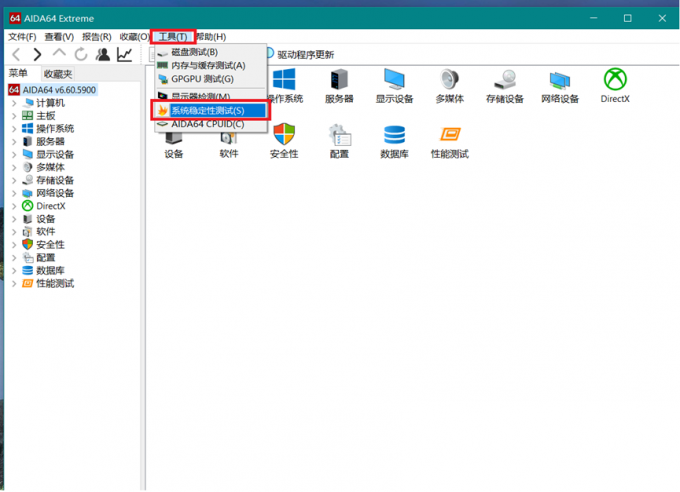Screen dimensions: 680x492
Task: Click the user toolbar icon
Action: click(x=103, y=54)
